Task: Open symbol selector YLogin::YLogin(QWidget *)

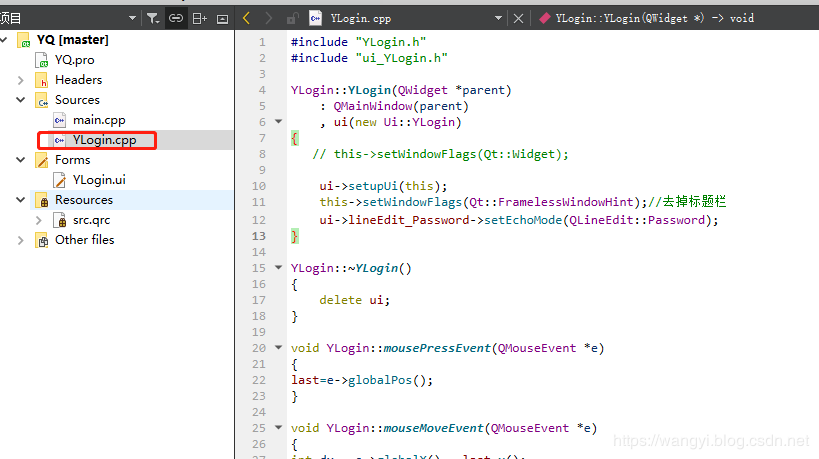Action: [647, 18]
